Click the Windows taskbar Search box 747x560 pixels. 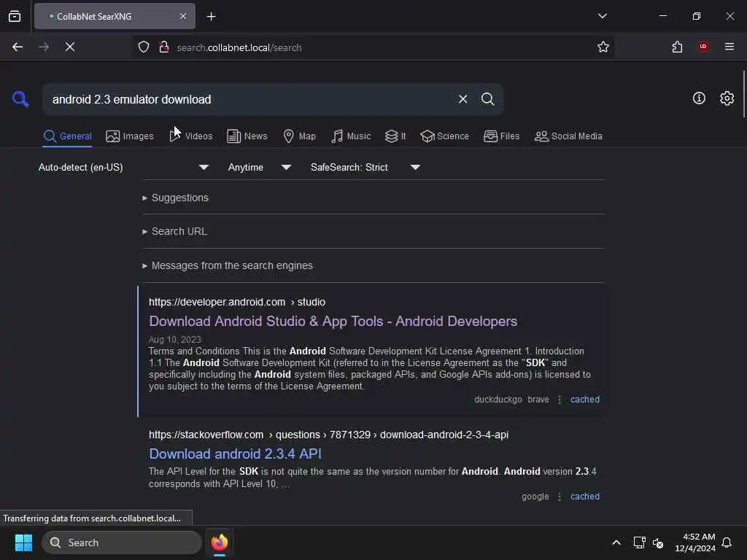(122, 542)
